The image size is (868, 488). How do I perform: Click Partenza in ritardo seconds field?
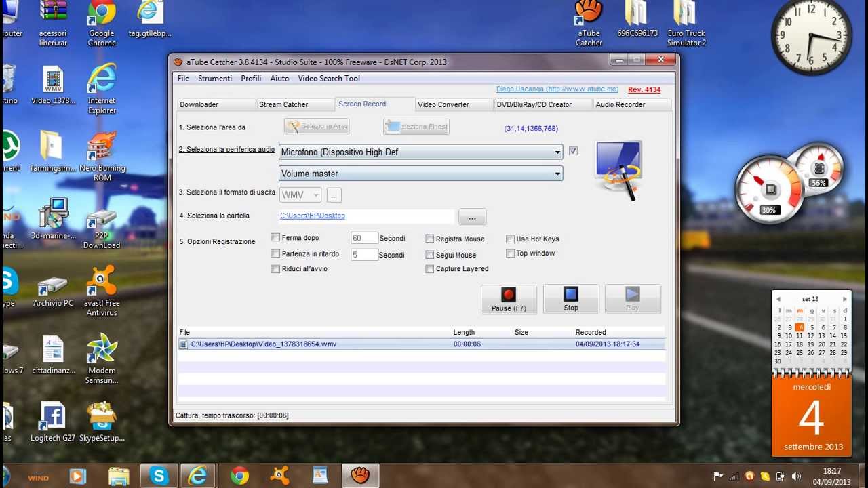[x=364, y=255]
